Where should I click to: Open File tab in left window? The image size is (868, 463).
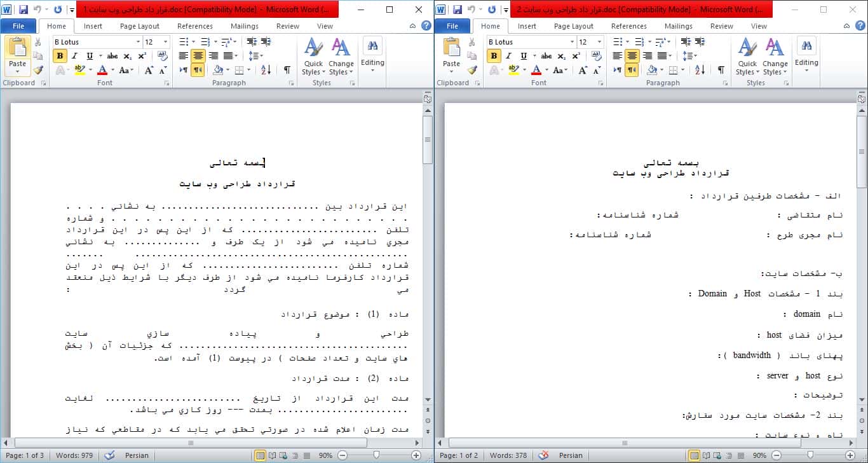pos(18,26)
